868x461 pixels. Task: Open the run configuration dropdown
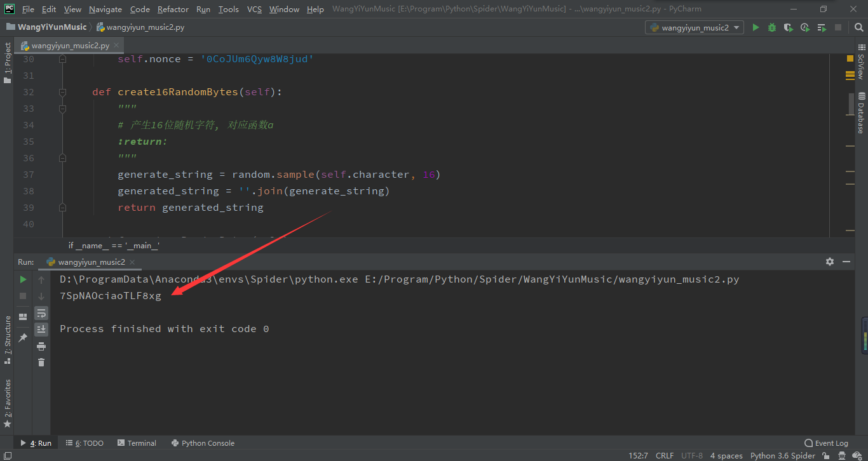695,27
